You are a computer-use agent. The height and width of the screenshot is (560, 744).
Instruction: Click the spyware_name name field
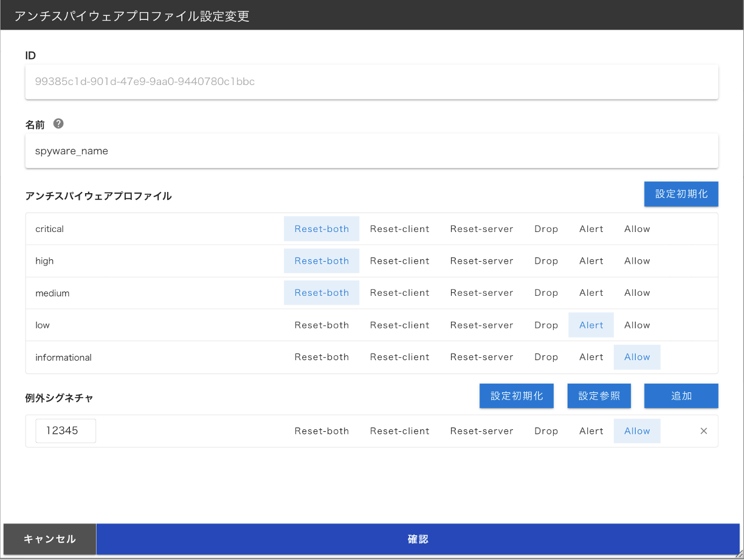(371, 151)
